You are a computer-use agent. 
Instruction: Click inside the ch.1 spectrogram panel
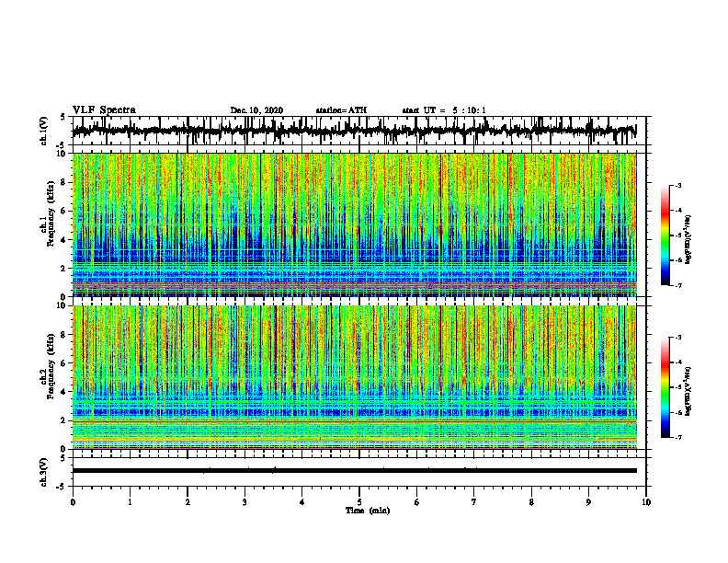(x=354, y=224)
